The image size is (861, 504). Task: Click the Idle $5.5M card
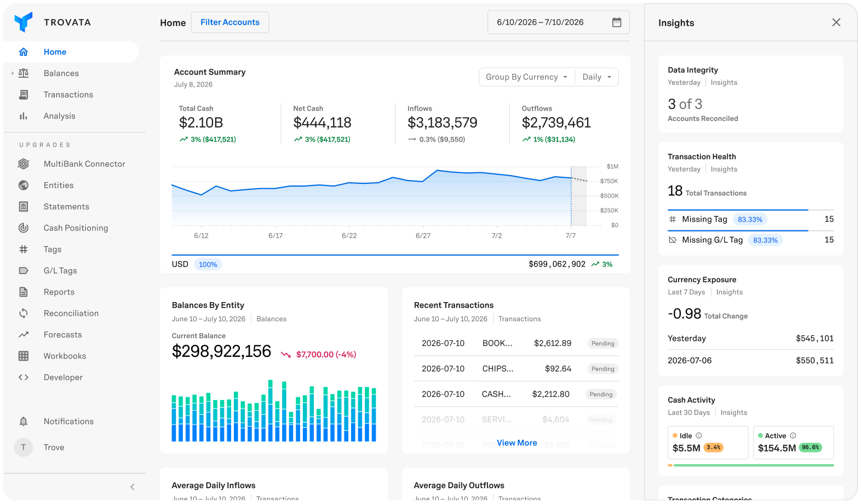point(708,442)
